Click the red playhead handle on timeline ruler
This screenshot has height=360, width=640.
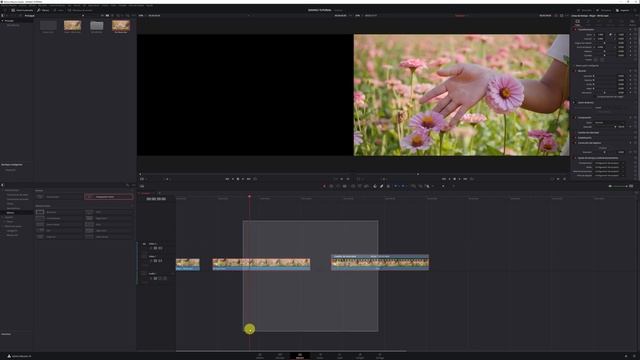click(249, 196)
